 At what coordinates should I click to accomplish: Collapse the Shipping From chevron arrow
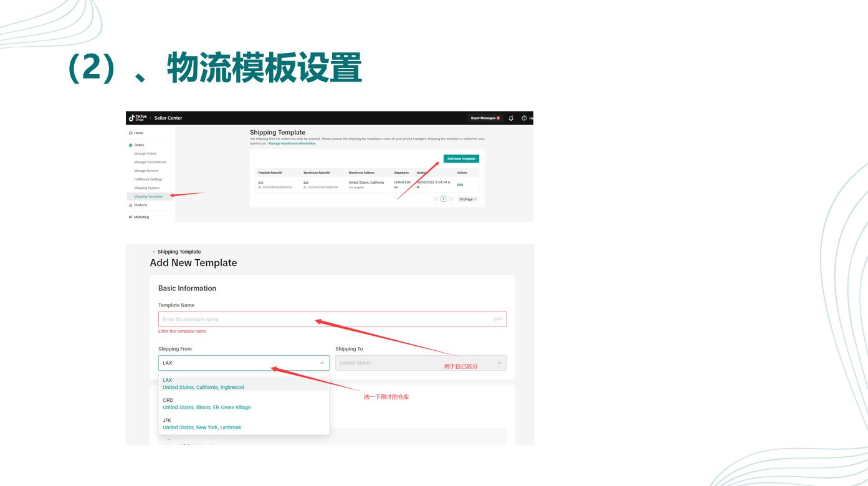[322, 363]
